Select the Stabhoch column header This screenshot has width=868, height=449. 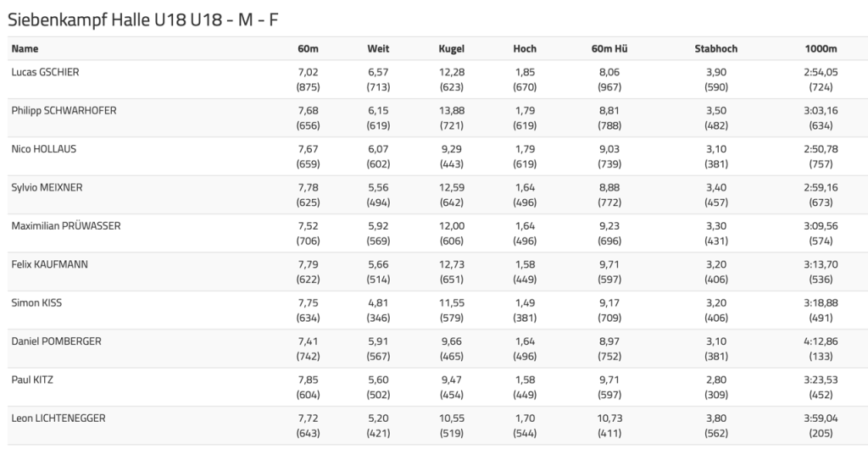coord(715,48)
